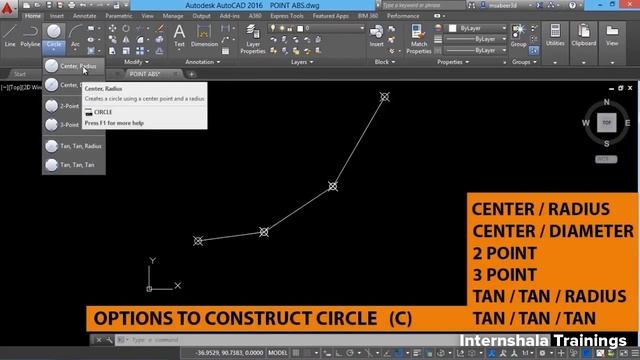
Task: Open the Express Tools ribbon tab
Action: [287, 16]
